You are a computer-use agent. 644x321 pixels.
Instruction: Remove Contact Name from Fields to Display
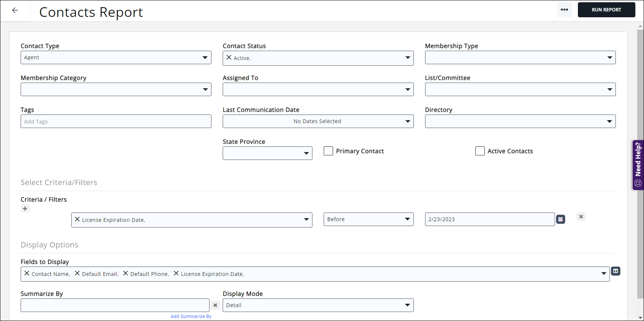tap(27, 273)
